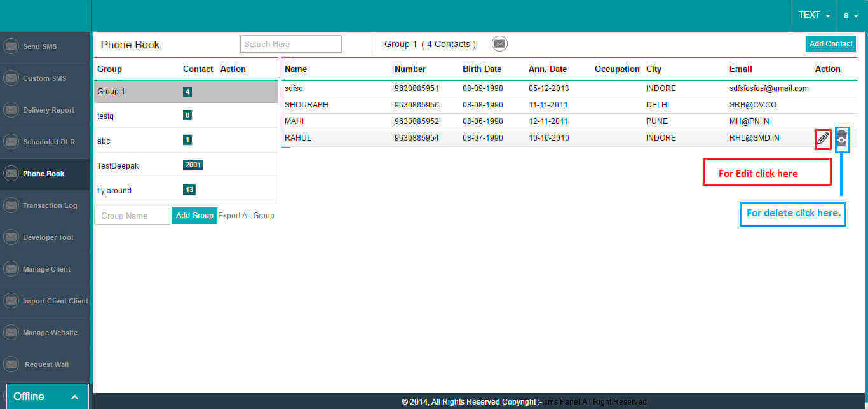Image resolution: width=868 pixels, height=409 pixels.
Task: Click the Custom SMS sidebar icon
Action: pyautogui.click(x=11, y=78)
